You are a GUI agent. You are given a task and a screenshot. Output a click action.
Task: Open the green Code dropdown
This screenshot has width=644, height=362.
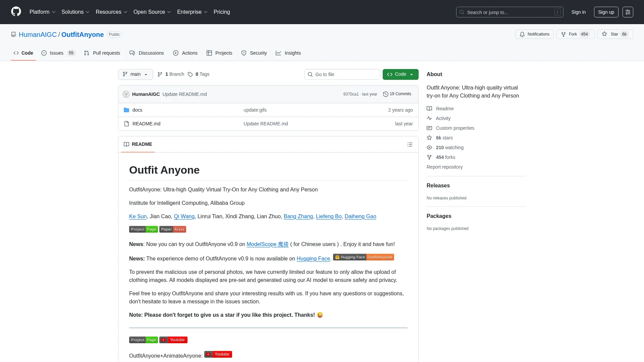pos(400,74)
